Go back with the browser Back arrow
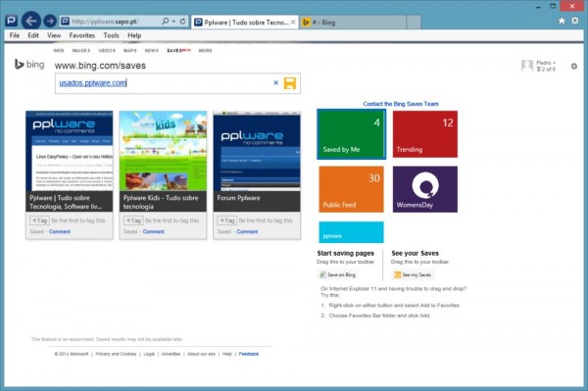The height and width of the screenshot is (391, 588). click(x=31, y=21)
